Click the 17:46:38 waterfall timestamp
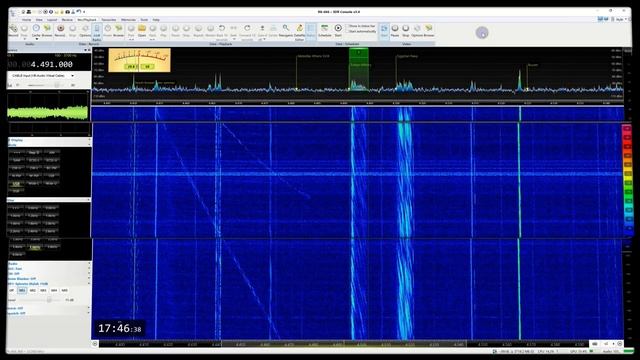The height and width of the screenshot is (360, 640). point(120,328)
